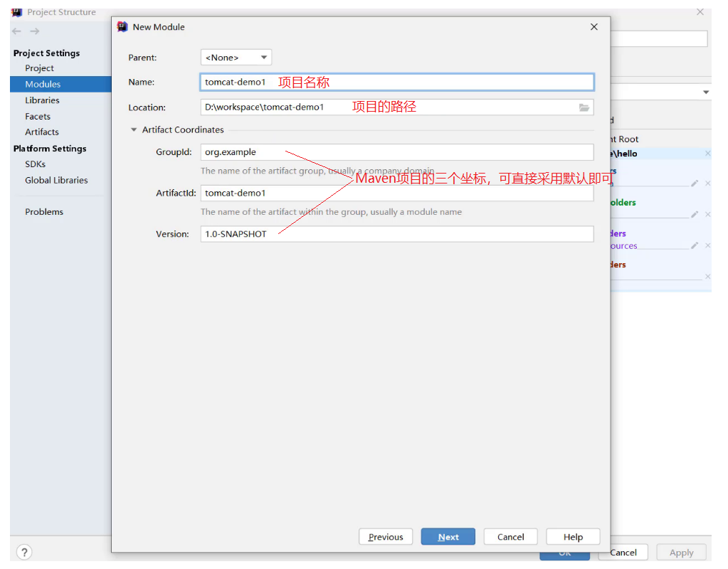
Task: Collapse the Artifact Coordinates section
Action: pyautogui.click(x=134, y=130)
